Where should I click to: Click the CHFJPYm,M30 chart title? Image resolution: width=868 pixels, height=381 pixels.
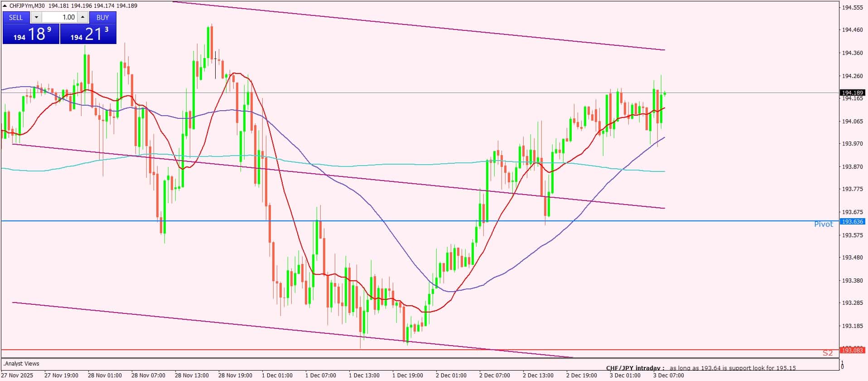click(27, 6)
